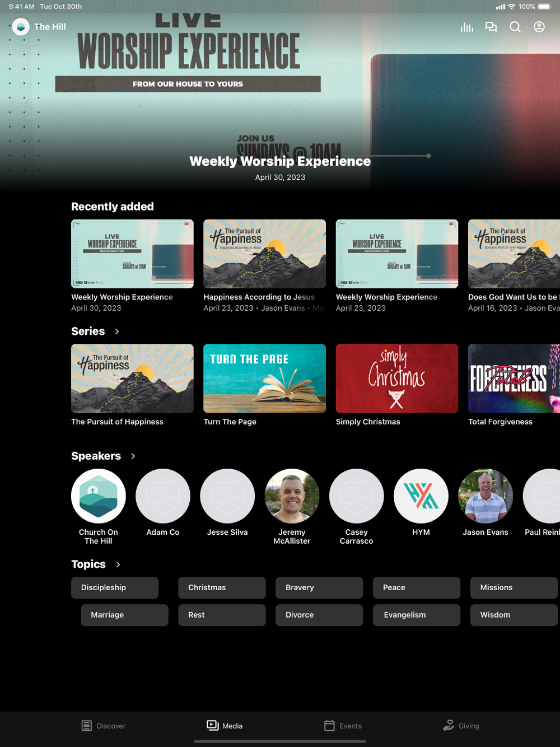Switch to the Media tab
Image resolution: width=560 pixels, height=747 pixels.
[225, 726]
